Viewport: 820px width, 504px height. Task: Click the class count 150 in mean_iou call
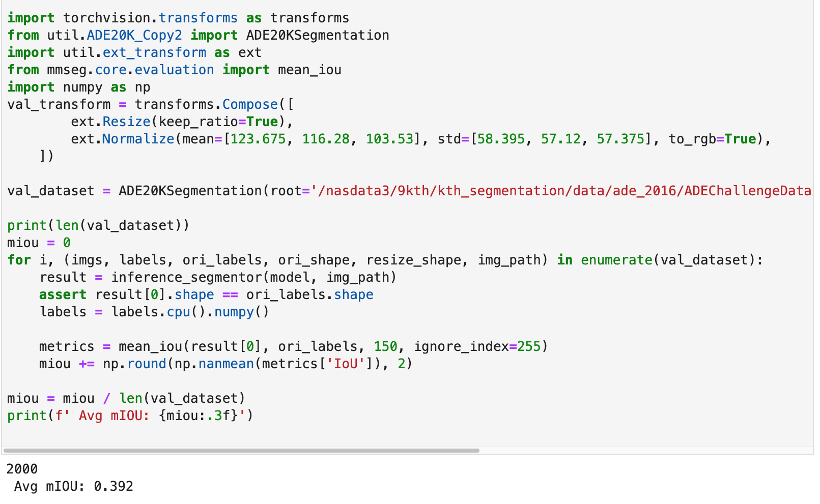pyautogui.click(x=385, y=346)
